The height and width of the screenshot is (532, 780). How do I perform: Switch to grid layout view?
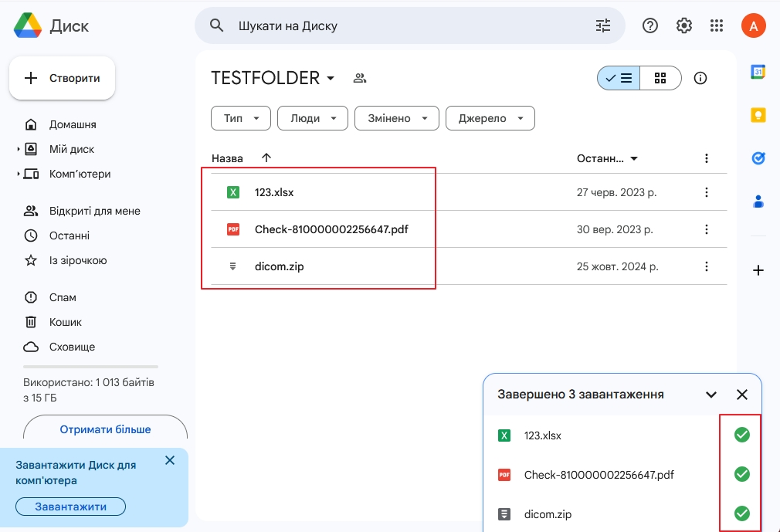[660, 78]
